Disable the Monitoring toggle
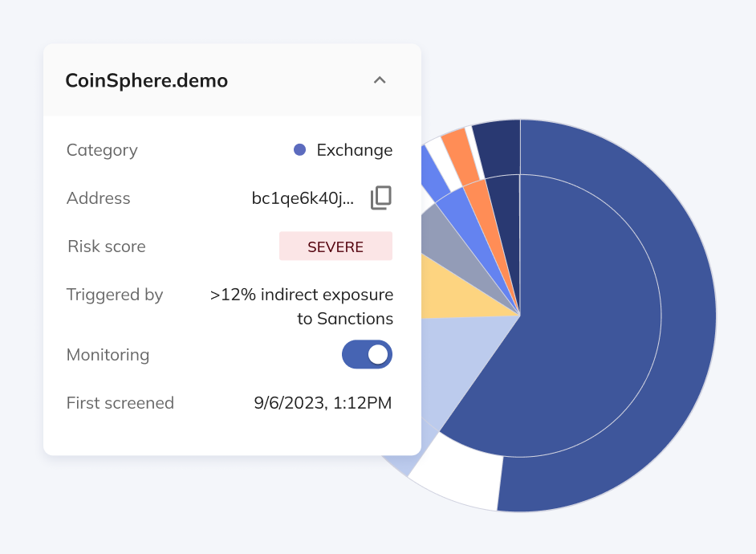 pos(367,354)
